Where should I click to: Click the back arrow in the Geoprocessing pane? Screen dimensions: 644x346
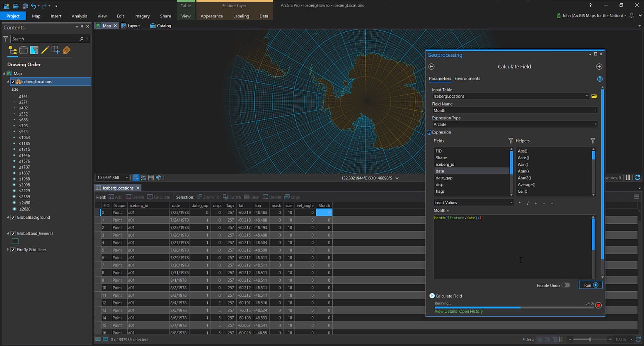tap(431, 67)
